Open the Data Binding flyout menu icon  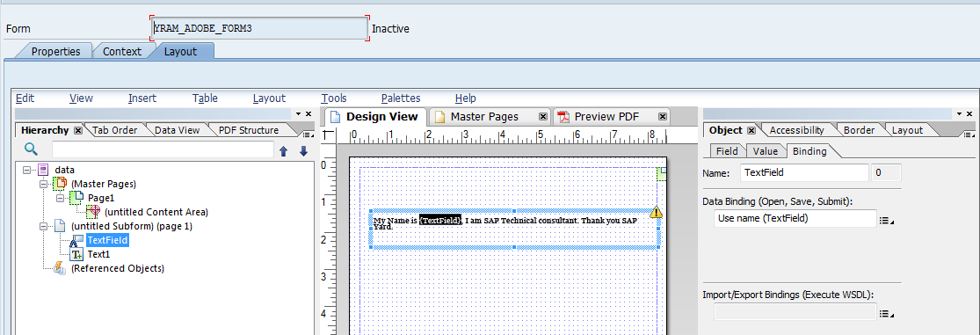pos(886,220)
